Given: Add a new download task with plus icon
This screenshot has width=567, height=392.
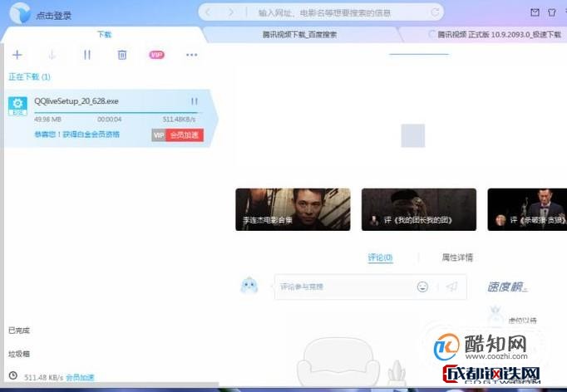Looking at the screenshot, I should point(17,55).
